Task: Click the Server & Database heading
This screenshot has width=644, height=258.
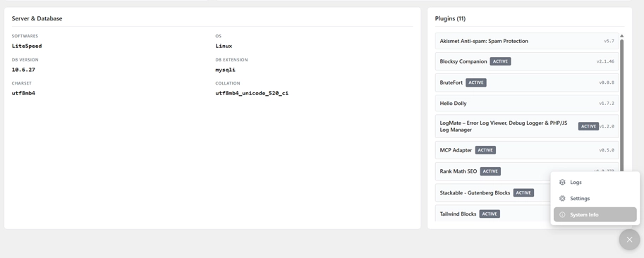Action: click(37, 18)
